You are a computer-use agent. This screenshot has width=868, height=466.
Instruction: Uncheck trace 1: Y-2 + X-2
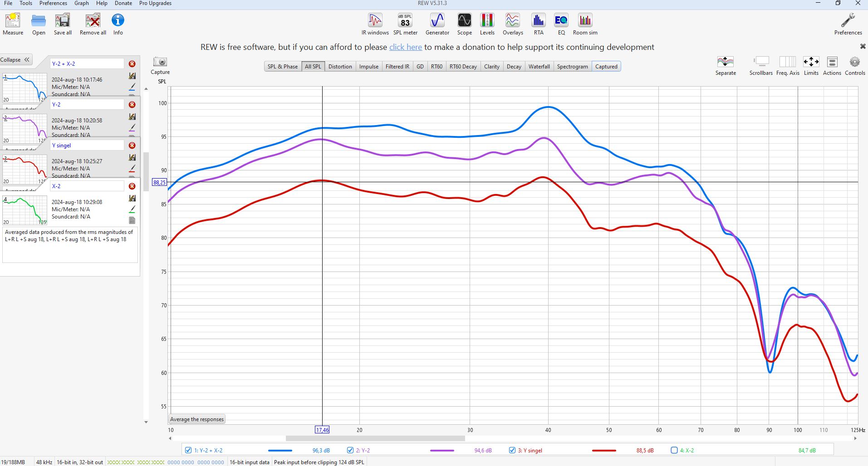pos(188,450)
